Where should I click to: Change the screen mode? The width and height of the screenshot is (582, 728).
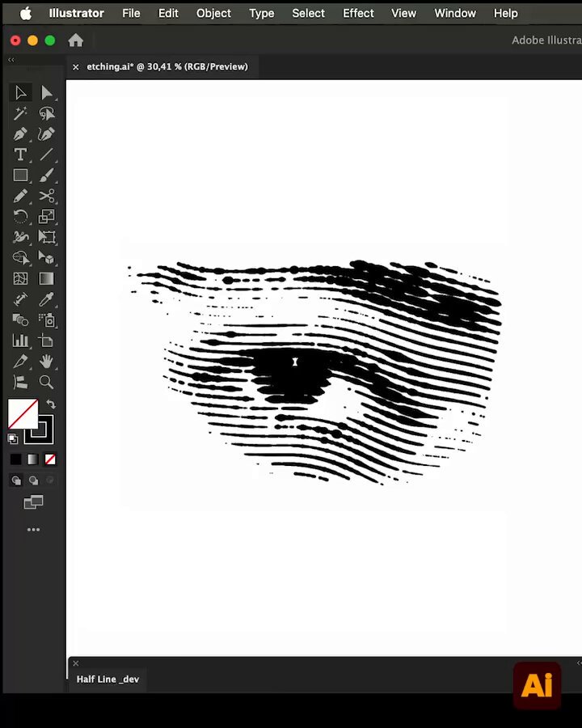pyautogui.click(x=33, y=502)
